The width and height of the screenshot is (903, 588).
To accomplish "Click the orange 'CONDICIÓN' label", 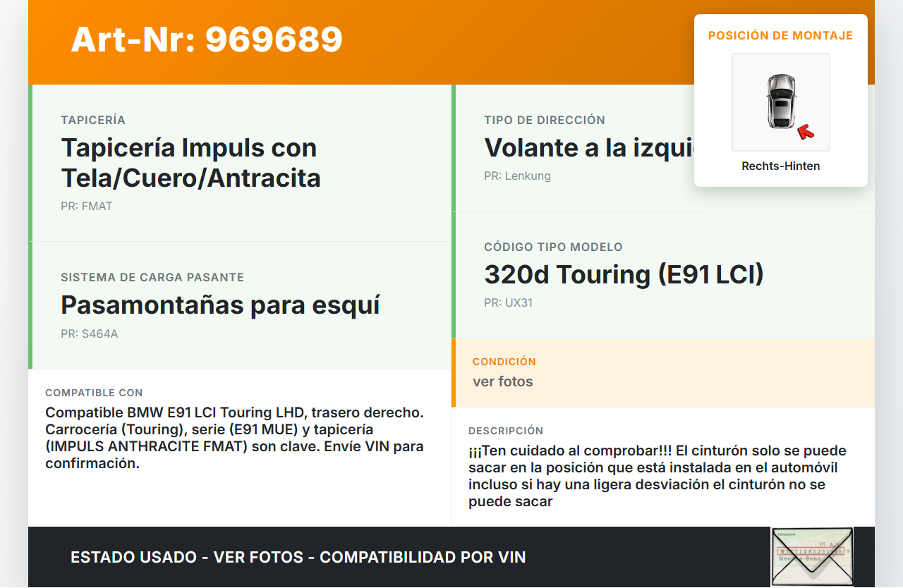I will [x=504, y=361].
